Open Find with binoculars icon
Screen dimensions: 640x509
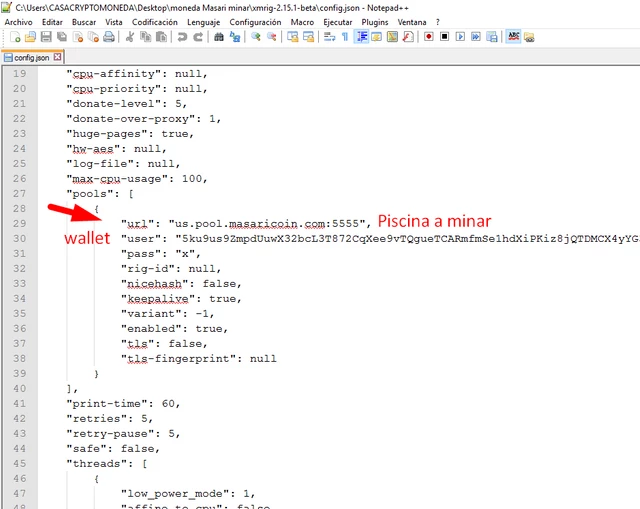click(x=219, y=37)
